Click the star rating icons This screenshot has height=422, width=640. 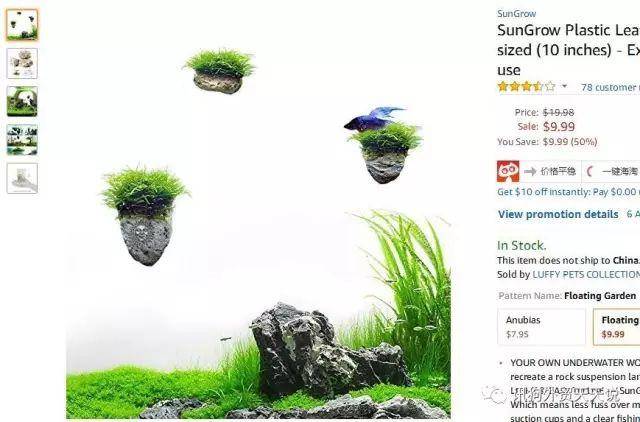(x=527, y=87)
